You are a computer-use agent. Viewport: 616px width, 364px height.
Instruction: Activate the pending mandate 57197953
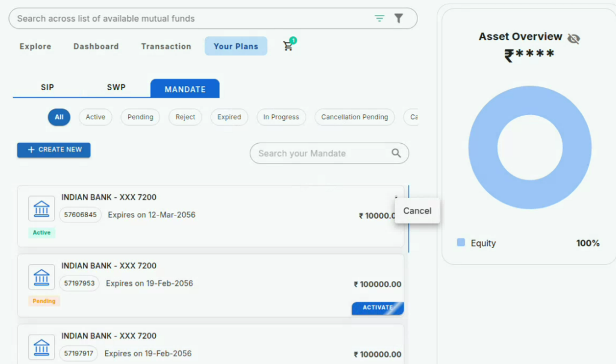377,308
